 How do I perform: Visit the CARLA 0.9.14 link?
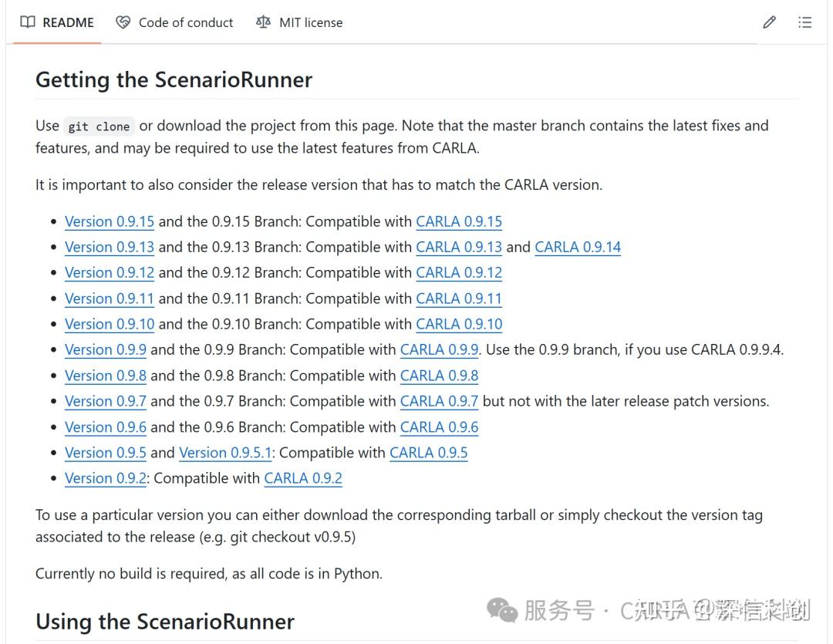(578, 247)
